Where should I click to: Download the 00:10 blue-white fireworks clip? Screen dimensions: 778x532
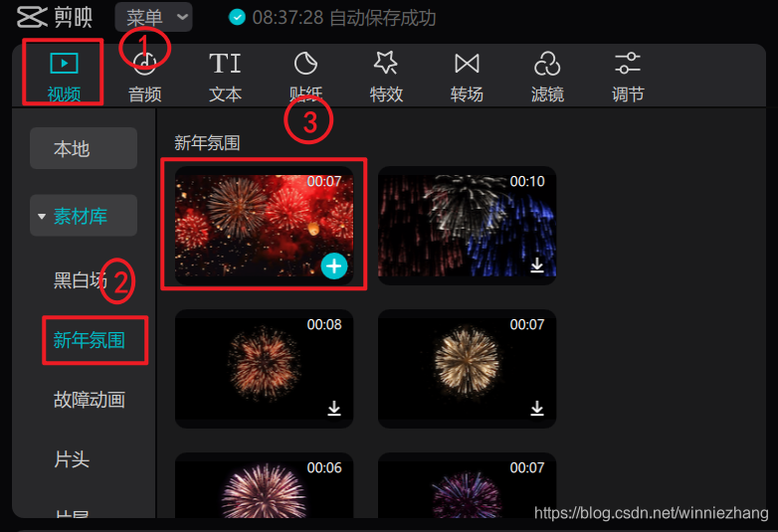pos(537,266)
